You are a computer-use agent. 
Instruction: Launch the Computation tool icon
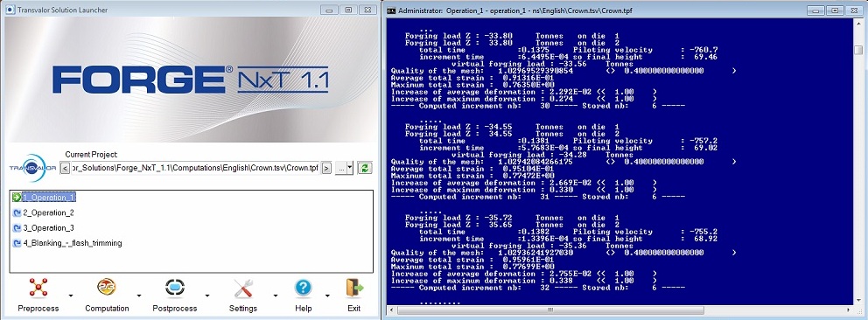pyautogui.click(x=107, y=288)
